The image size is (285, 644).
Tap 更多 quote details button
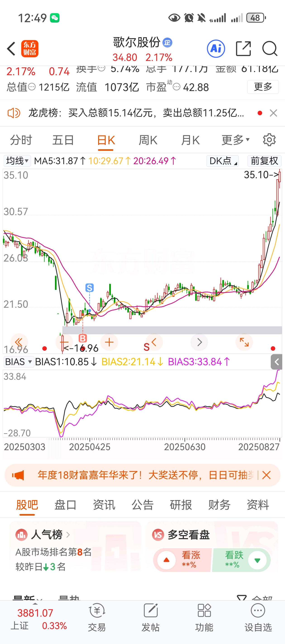point(263,87)
